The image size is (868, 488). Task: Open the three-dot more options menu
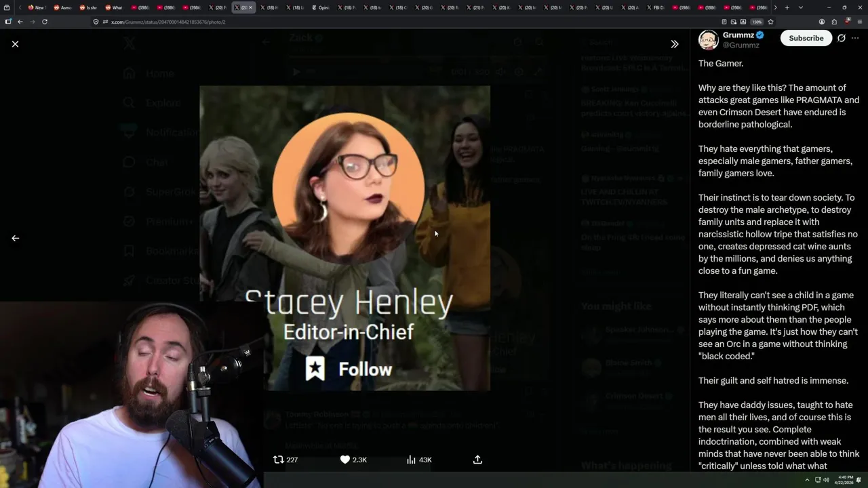855,38
